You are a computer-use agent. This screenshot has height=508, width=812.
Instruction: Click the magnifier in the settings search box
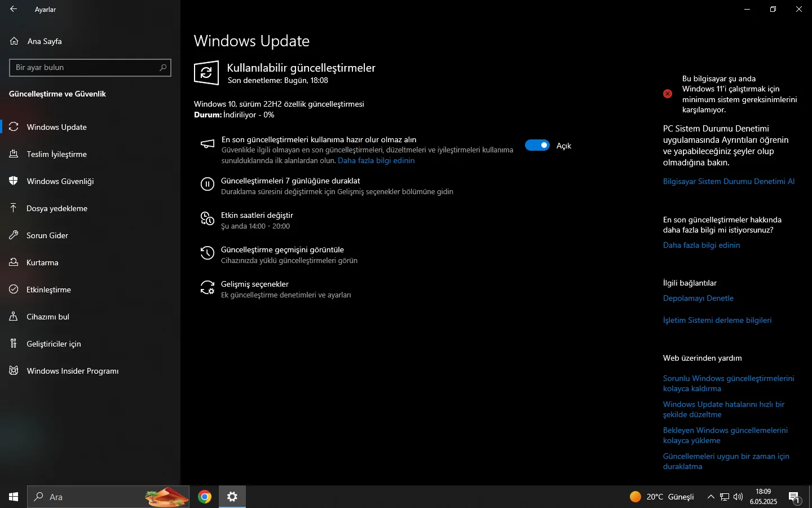pos(163,67)
